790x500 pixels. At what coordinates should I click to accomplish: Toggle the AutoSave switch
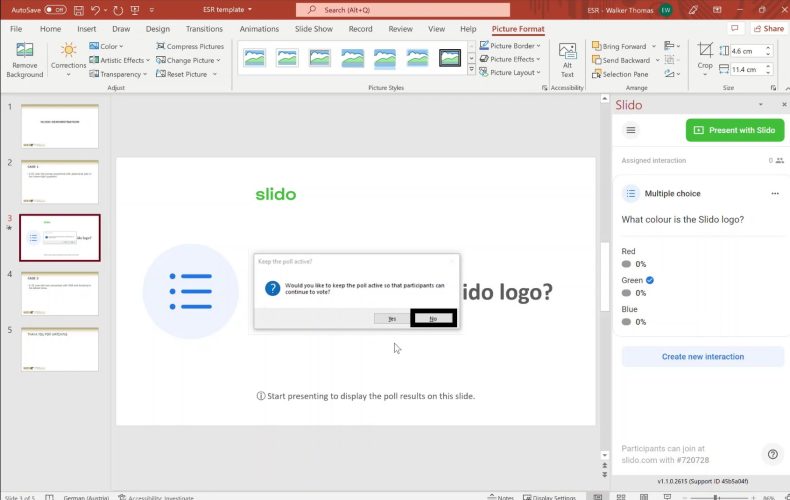55,9
